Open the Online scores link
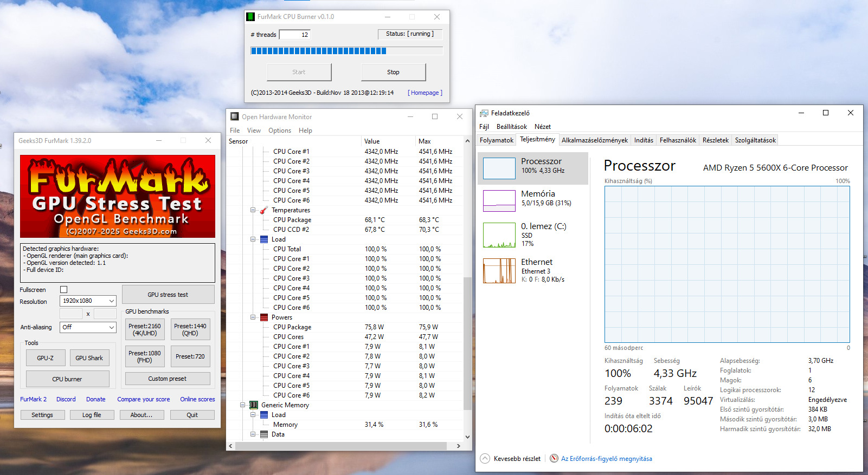The width and height of the screenshot is (868, 475). 197,399
